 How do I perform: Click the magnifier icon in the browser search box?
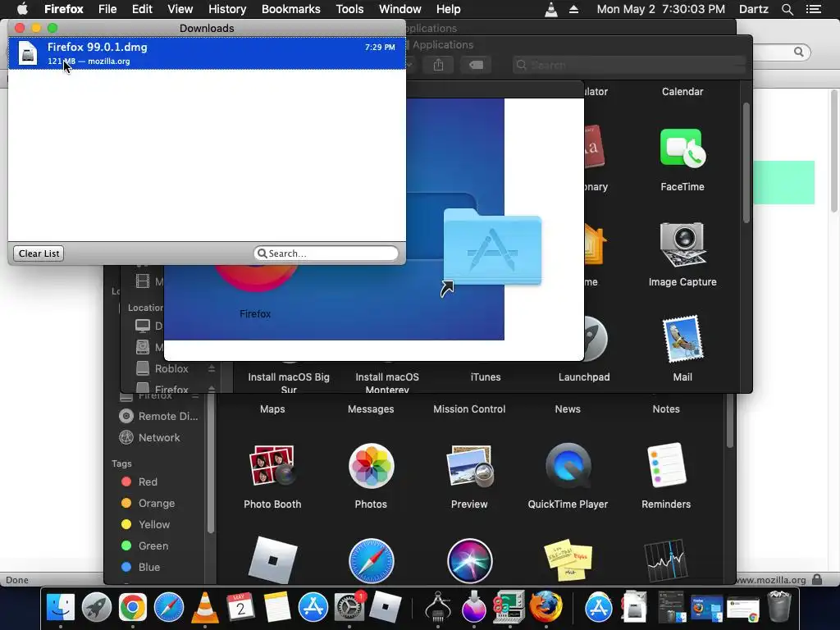pos(799,52)
